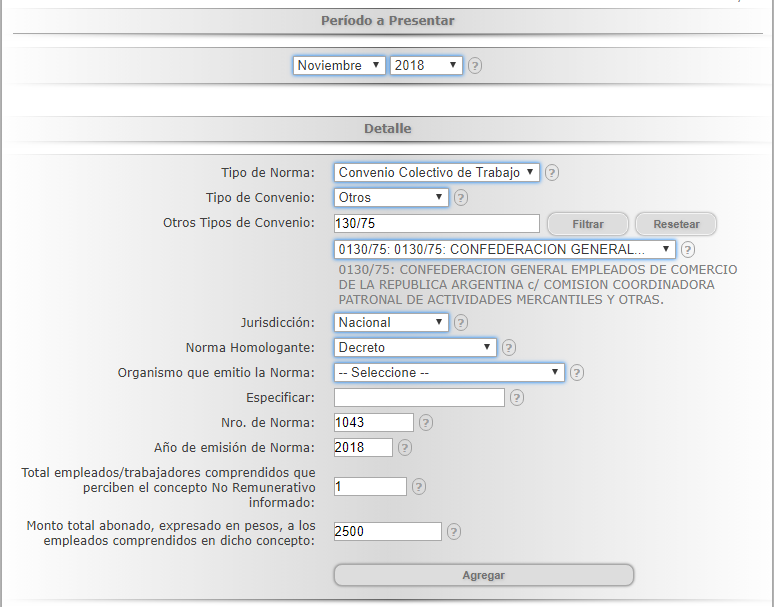The width and height of the screenshot is (774, 607).
Task: Click help icon next to period year
Action: point(475,65)
